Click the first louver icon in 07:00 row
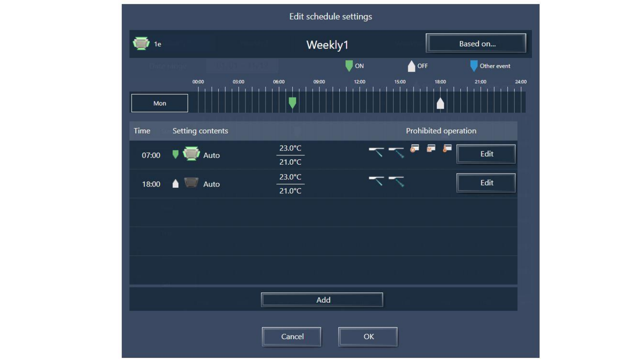Viewport: 644px width, 361px height. pyautogui.click(x=376, y=152)
